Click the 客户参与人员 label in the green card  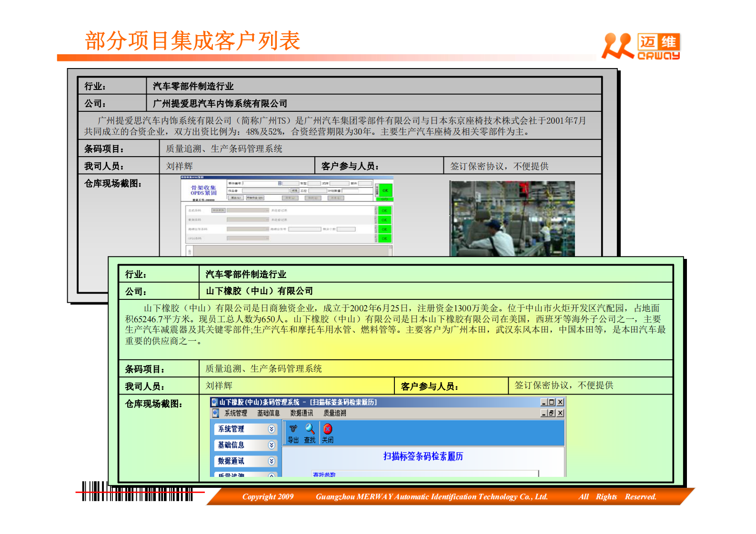point(430,386)
